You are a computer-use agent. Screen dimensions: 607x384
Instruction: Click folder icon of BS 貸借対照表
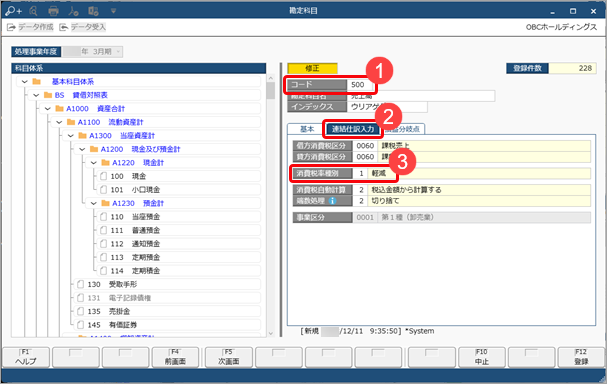pos(48,95)
